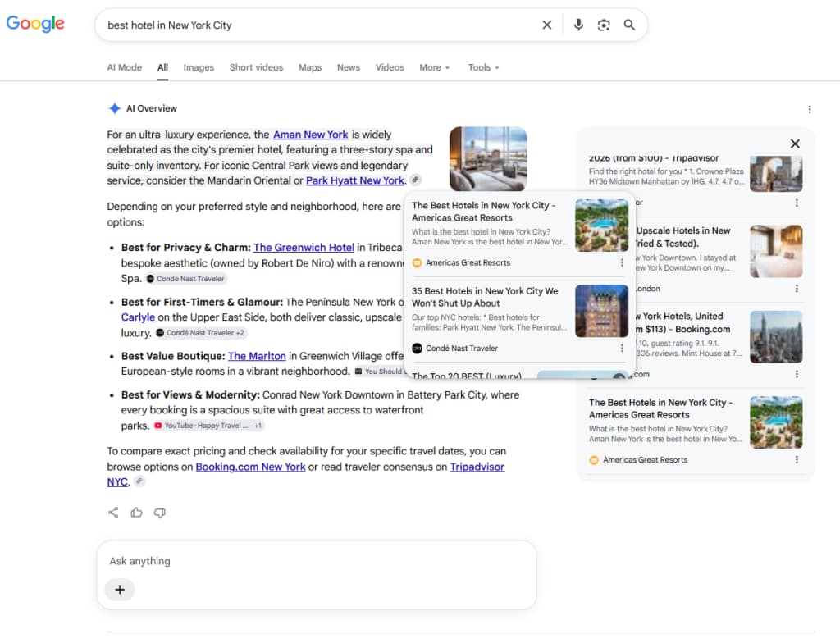Start voice search with microphone icon
The height and width of the screenshot is (643, 840).
point(578,25)
